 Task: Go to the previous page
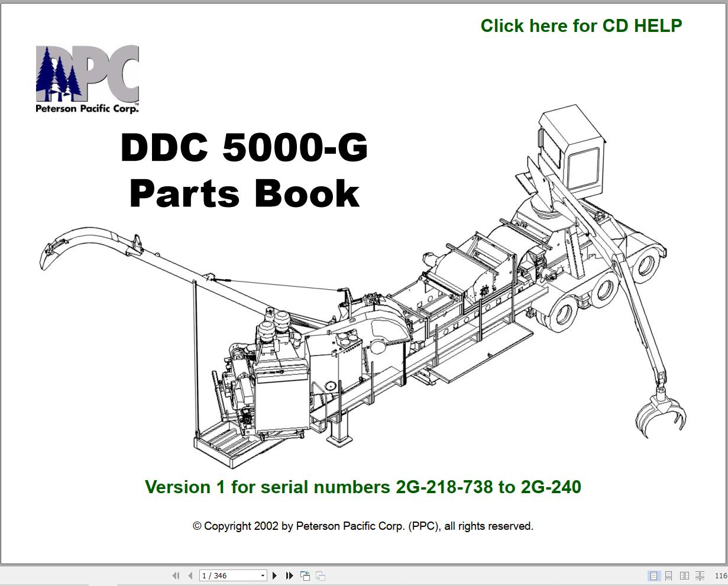click(190, 575)
